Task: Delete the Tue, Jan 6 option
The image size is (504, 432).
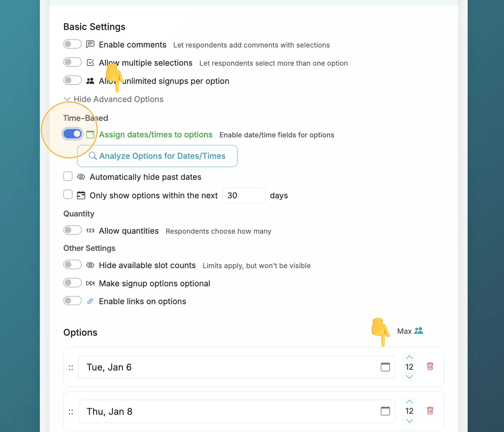Action: [430, 366]
